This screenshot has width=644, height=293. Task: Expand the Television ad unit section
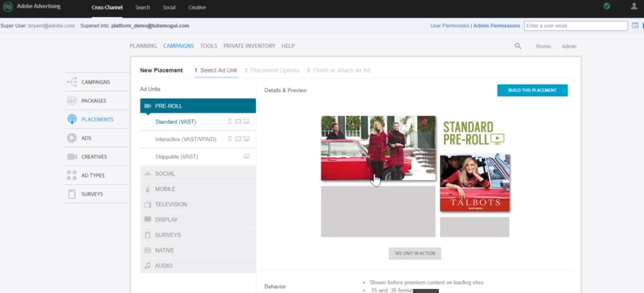coord(198,204)
